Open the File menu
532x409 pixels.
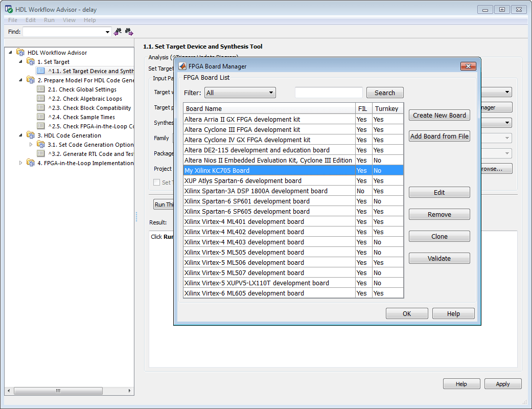(13, 20)
